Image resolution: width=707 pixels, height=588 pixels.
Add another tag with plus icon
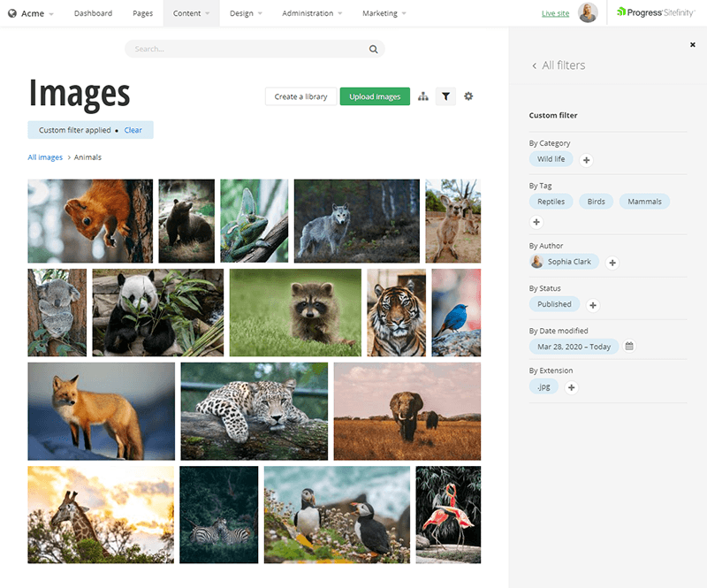point(536,222)
